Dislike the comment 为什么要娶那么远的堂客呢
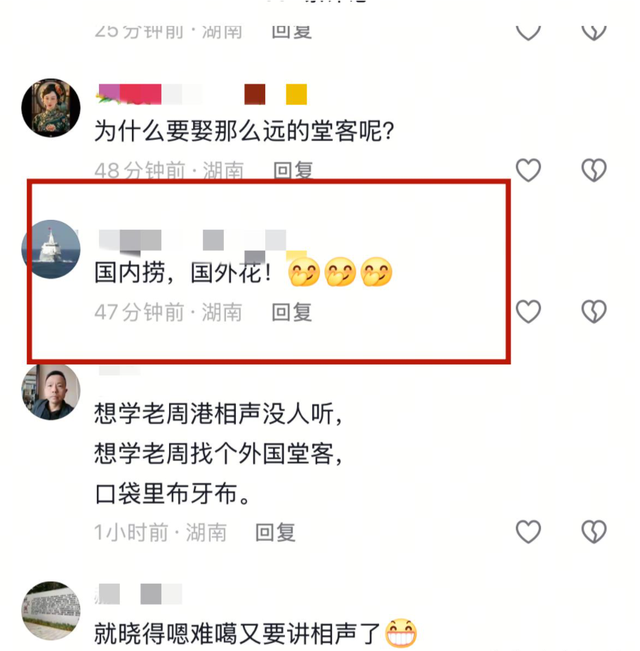 tap(594, 170)
